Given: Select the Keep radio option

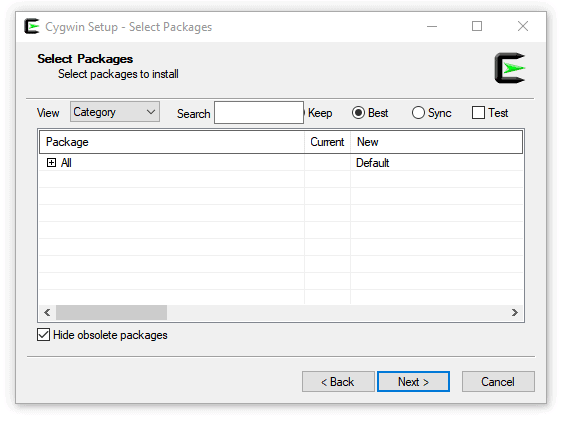Looking at the screenshot, I should point(318,113).
